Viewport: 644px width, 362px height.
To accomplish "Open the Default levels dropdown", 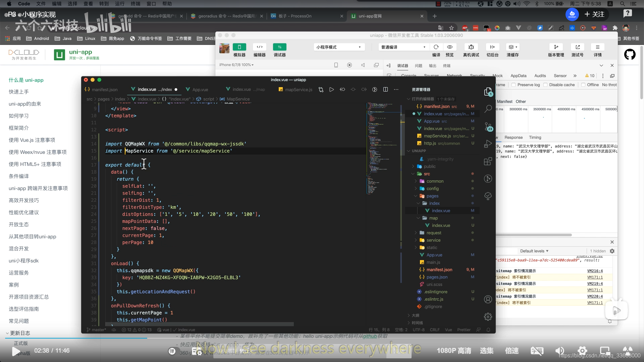I will coord(534,251).
